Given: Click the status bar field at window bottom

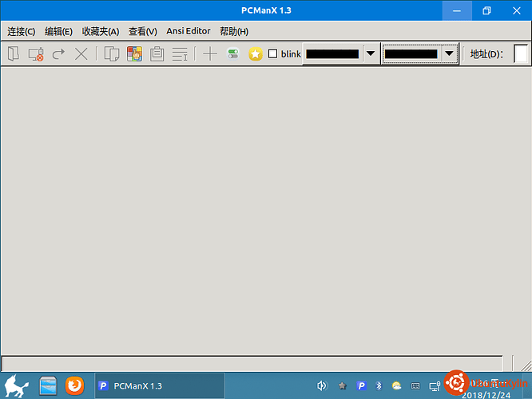Looking at the screenshot, I should pyautogui.click(x=252, y=363).
